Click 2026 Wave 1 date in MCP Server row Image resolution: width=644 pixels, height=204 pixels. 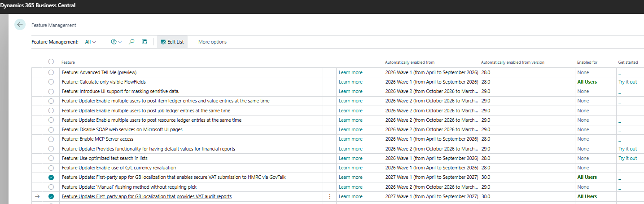(432, 139)
